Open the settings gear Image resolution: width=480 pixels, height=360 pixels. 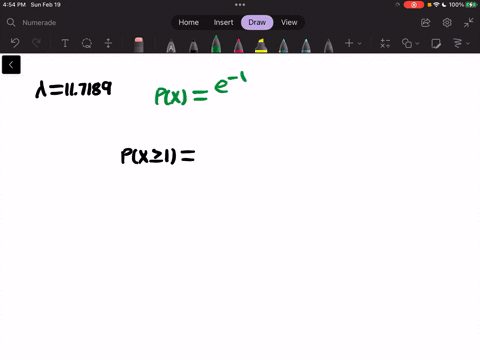[x=447, y=23]
